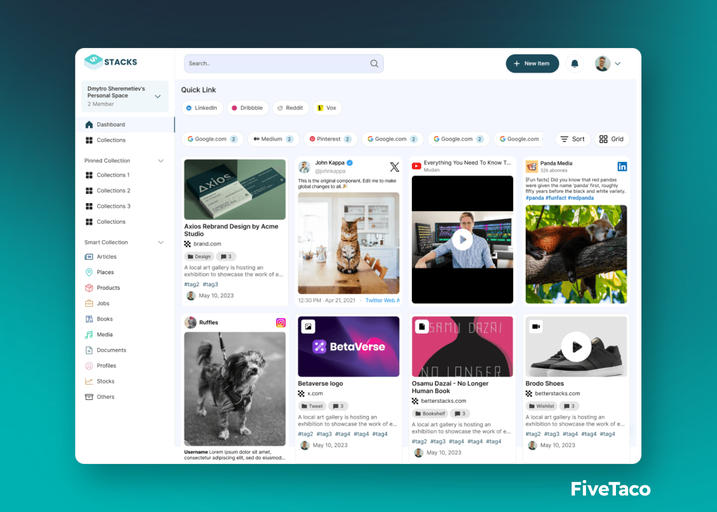The image size is (717, 512).
Task: Click the LinkedIn icon on Panda Media card
Action: point(621,167)
